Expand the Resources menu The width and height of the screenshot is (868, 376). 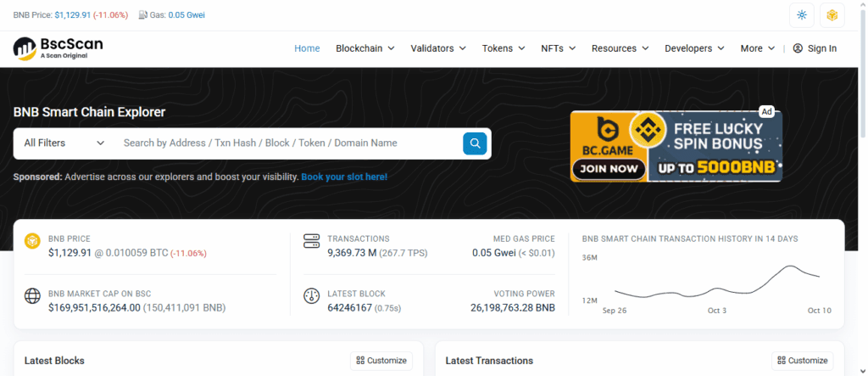click(620, 48)
